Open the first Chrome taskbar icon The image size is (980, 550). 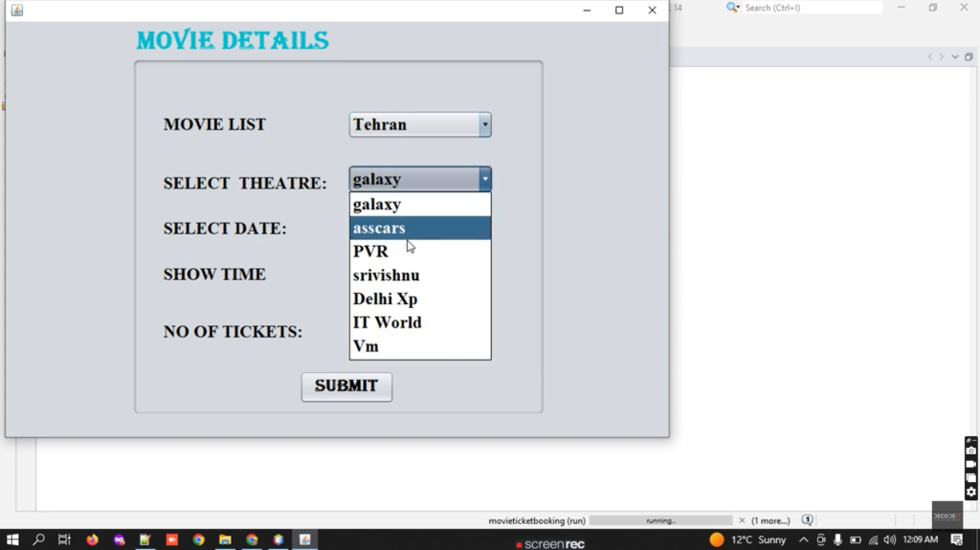point(199,539)
